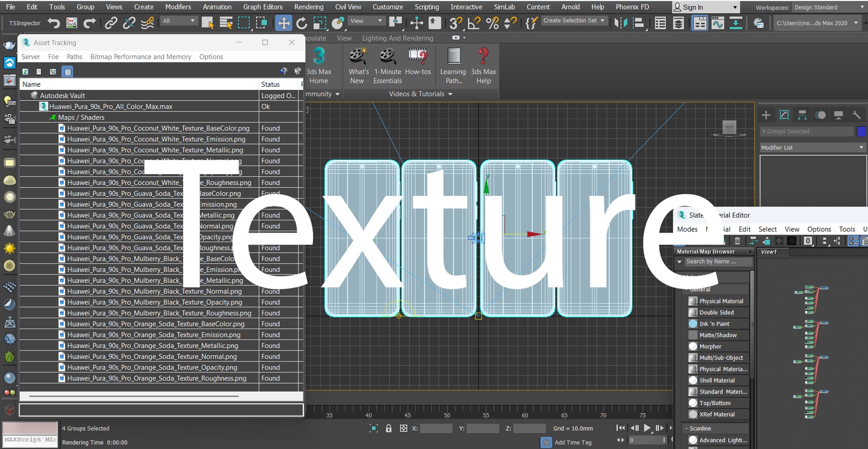Click Add Time Tag in status bar
868x449 pixels.
[573, 442]
